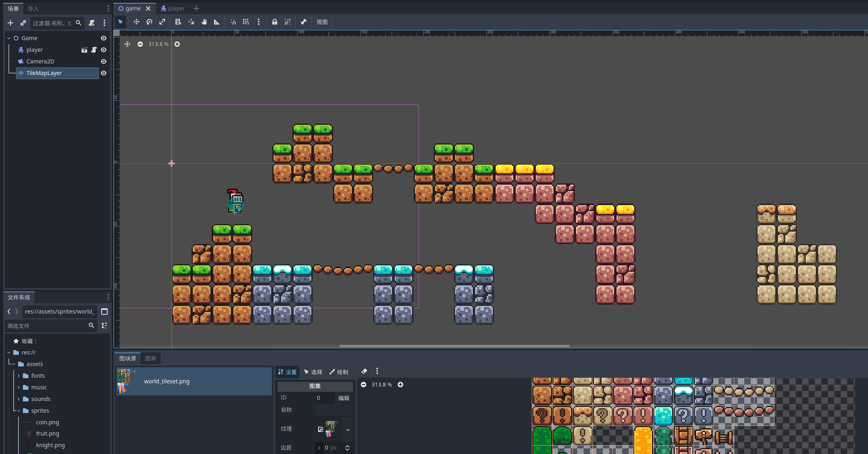Image resolution: width=868 pixels, height=454 pixels.
Task: Open the 视图 menu button
Action: pyautogui.click(x=322, y=22)
